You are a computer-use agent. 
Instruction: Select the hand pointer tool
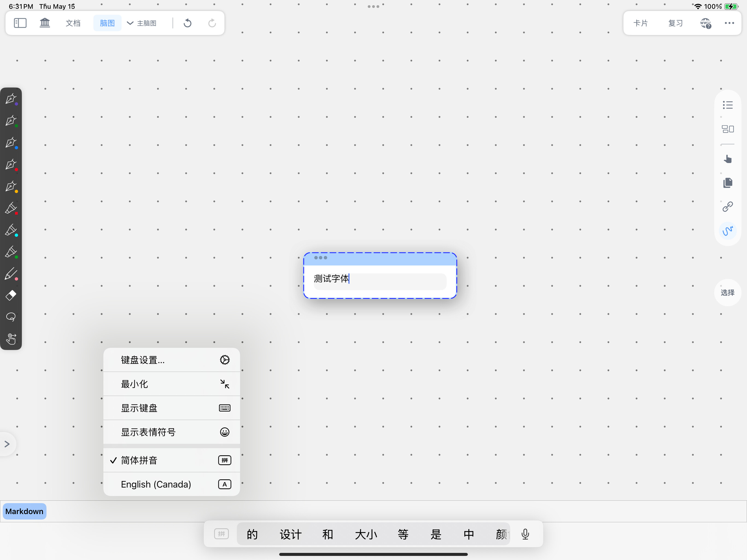point(728,159)
